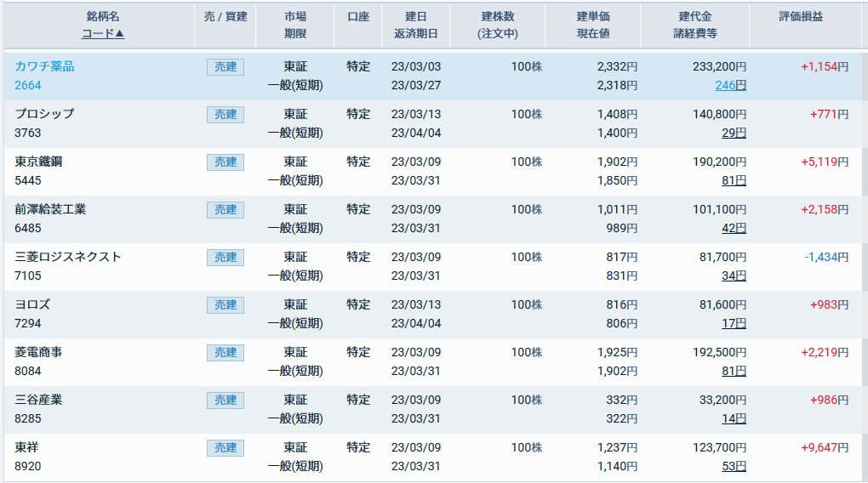Click stock code 8084
868x483 pixels.
point(28,371)
